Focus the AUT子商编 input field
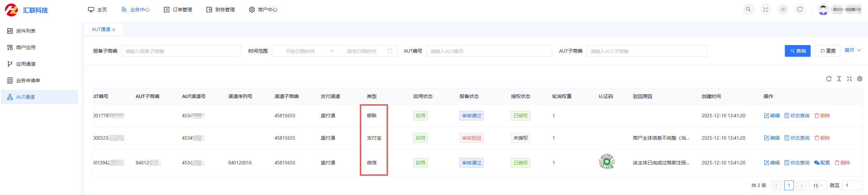The image size is (868, 195). [x=647, y=51]
